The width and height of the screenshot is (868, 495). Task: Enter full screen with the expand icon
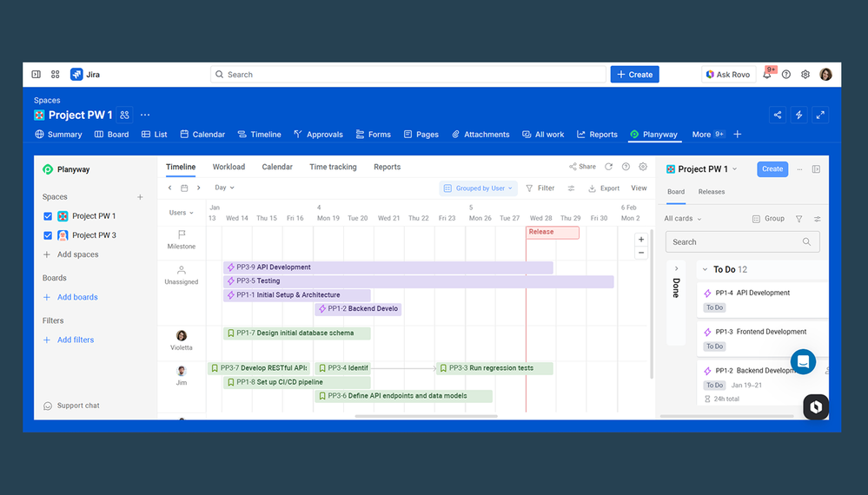click(x=820, y=115)
